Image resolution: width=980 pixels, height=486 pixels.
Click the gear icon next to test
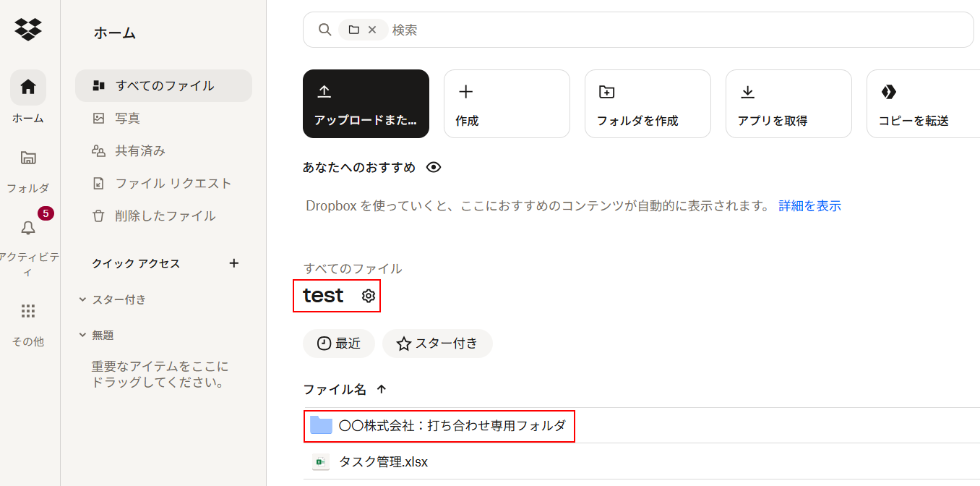click(369, 296)
